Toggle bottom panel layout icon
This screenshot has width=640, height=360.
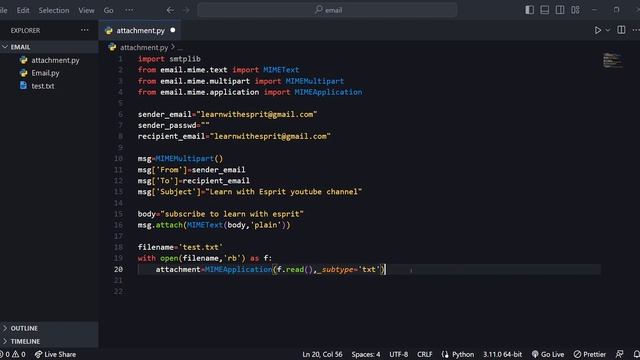tap(544, 10)
